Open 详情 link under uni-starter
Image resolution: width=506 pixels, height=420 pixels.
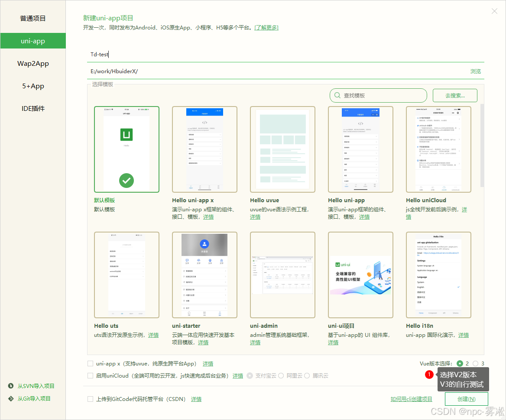click(203, 342)
